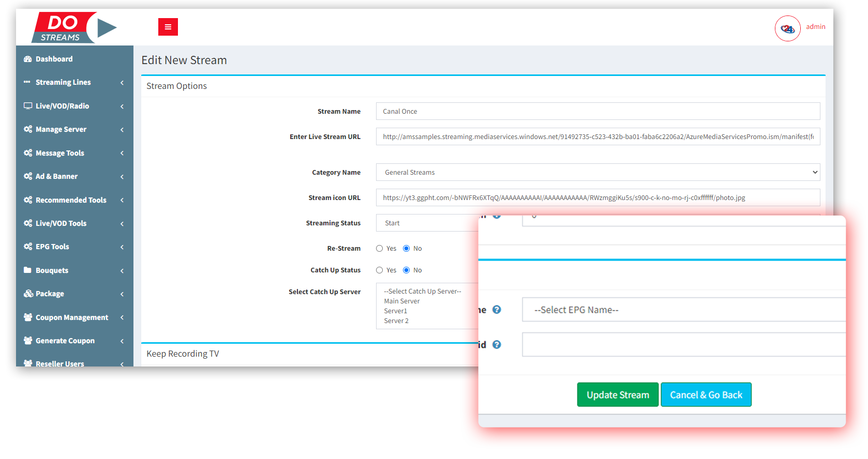
Task: Click the Stream Name input field
Action: [597, 111]
